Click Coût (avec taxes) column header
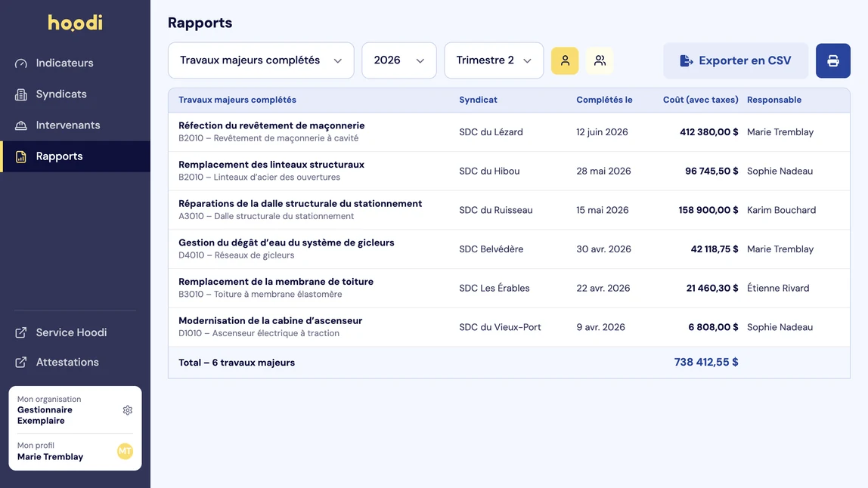868x488 pixels. click(700, 100)
